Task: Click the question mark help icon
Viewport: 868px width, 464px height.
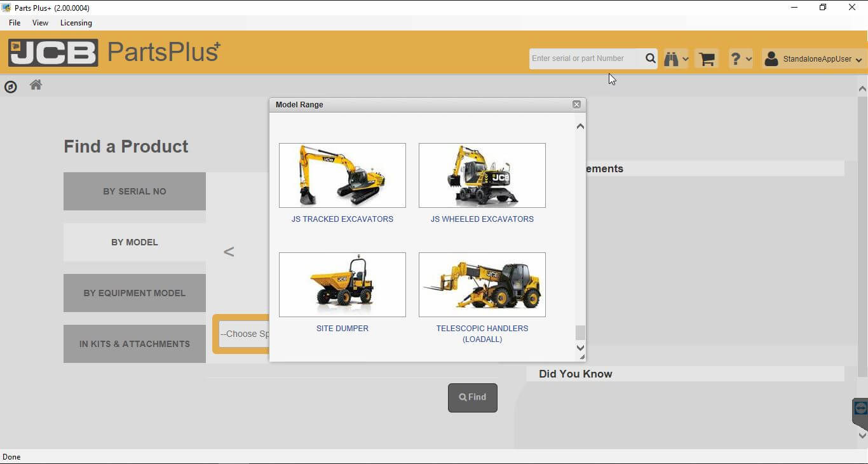Action: click(x=736, y=59)
